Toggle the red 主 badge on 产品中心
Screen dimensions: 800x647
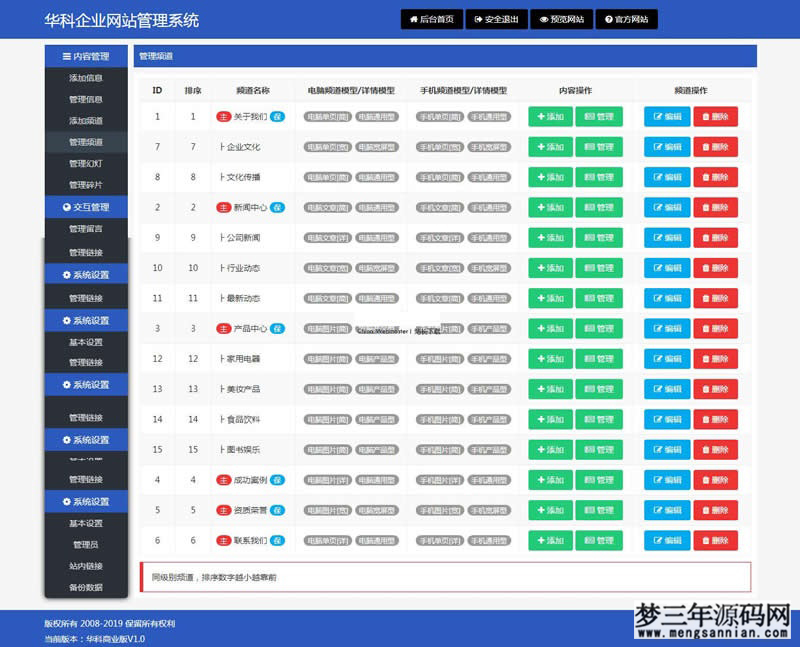click(222, 328)
